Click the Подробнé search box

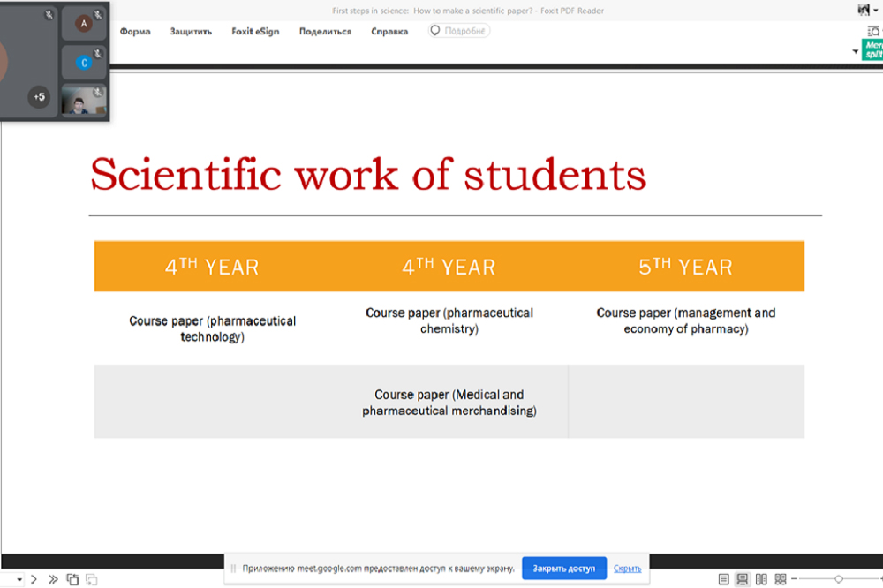pyautogui.click(x=459, y=31)
